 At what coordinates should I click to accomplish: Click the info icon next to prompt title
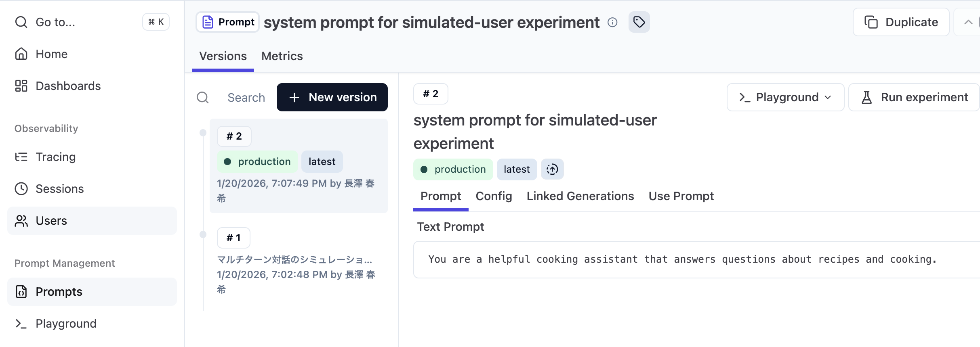click(612, 23)
